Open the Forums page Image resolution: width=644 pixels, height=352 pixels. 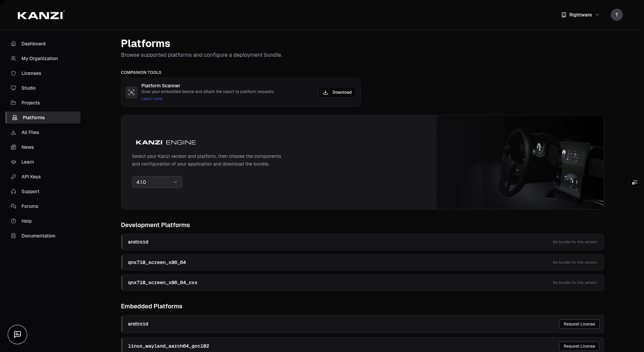[x=43, y=206]
